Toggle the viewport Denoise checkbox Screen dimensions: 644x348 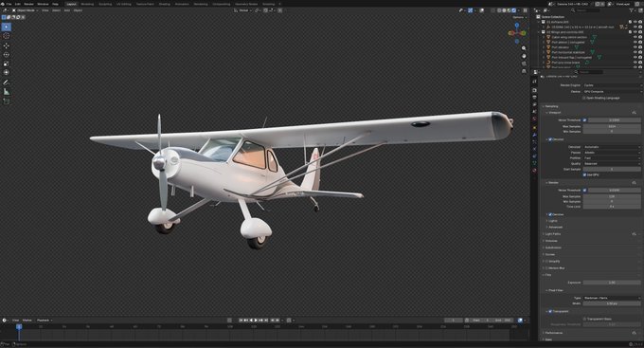click(550, 139)
